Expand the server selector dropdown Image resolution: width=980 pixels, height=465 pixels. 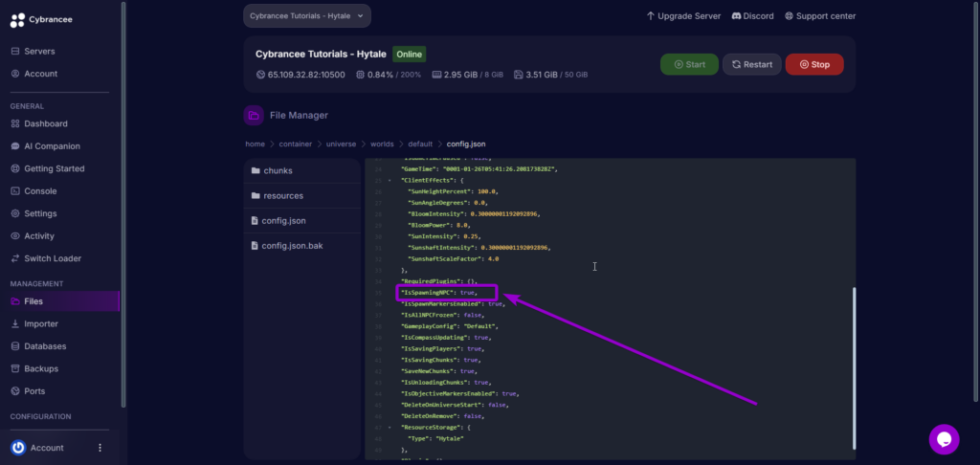pyautogui.click(x=306, y=16)
